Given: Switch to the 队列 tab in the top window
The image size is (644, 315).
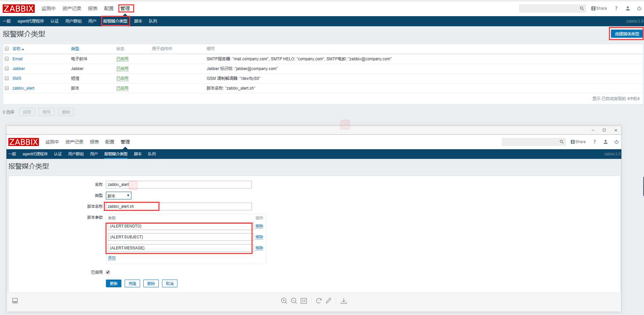Looking at the screenshot, I should [153, 21].
